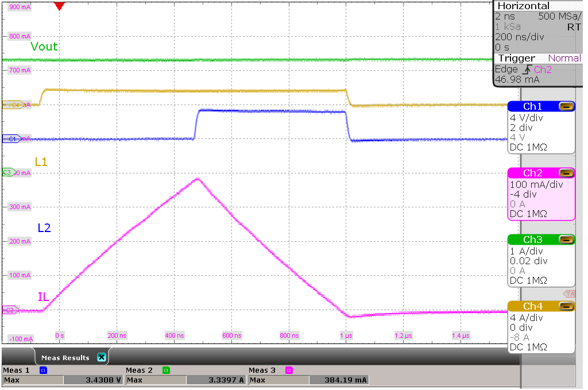Minimize the Ch3 signal box
Viewport: 588px width, 390px height.
566,240
